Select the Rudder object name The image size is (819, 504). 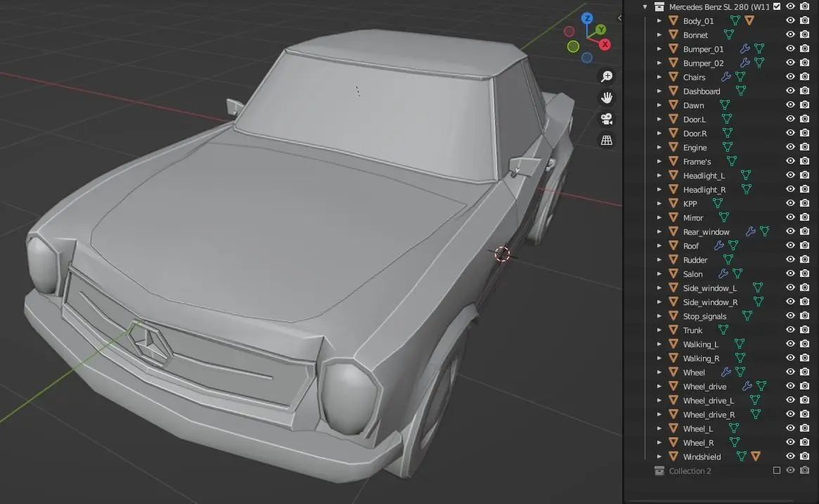click(695, 260)
